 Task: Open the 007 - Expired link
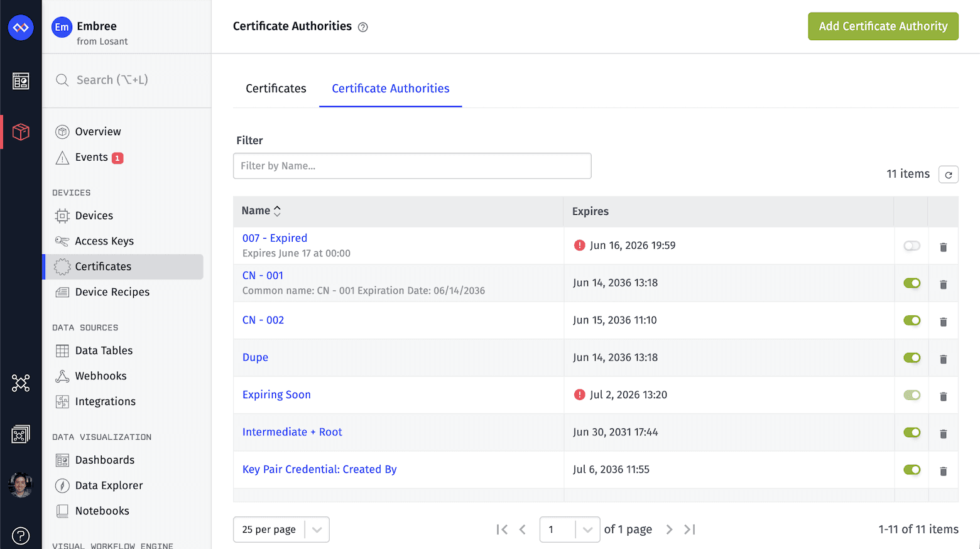(275, 238)
